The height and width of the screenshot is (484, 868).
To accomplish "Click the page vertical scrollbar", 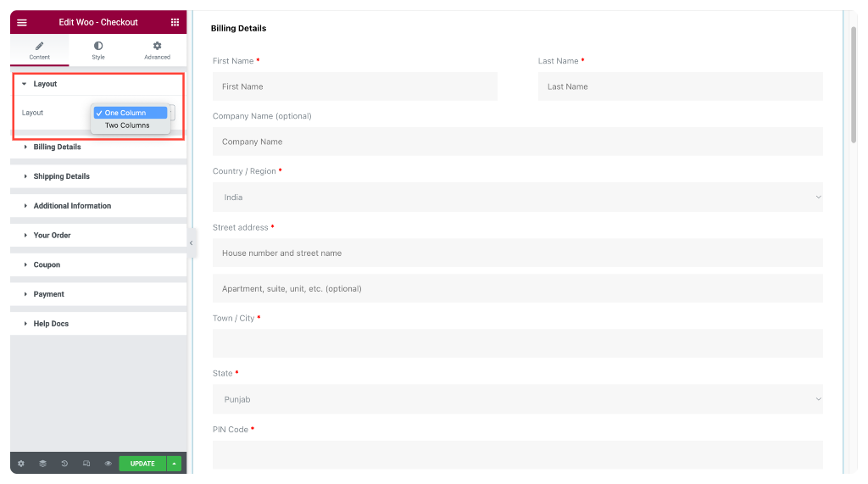I will click(x=853, y=83).
